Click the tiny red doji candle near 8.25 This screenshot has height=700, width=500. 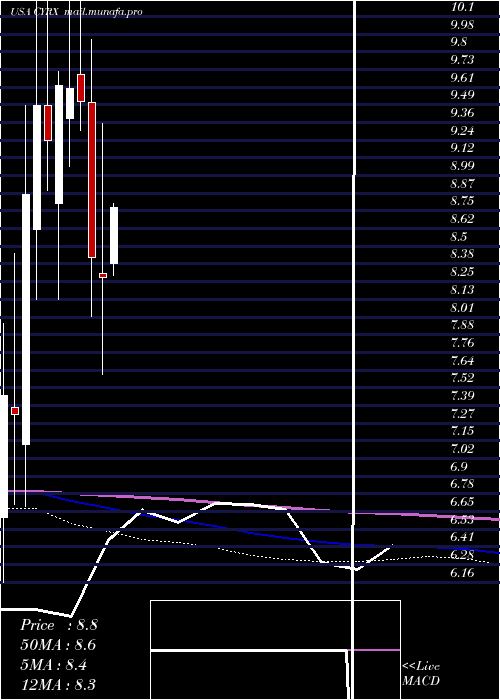[x=103, y=275]
